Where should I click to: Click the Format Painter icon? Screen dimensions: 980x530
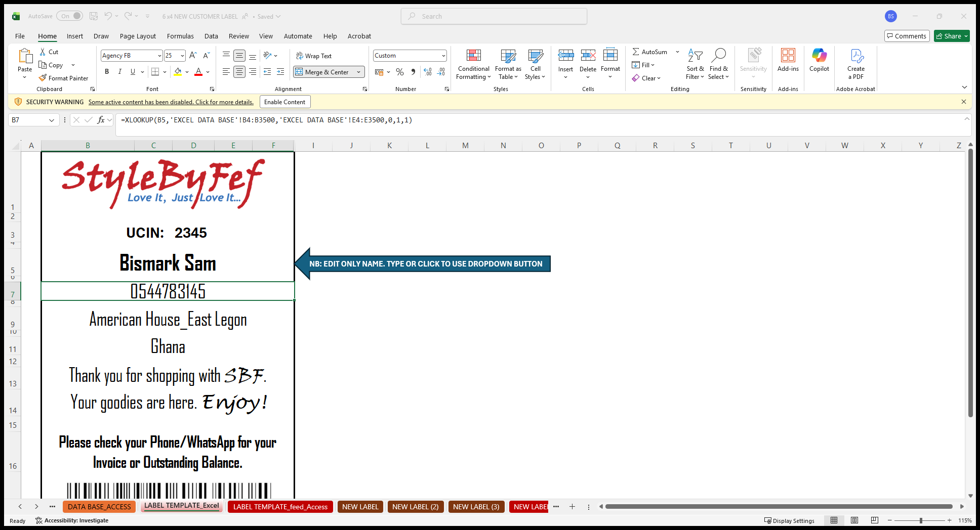[43, 78]
